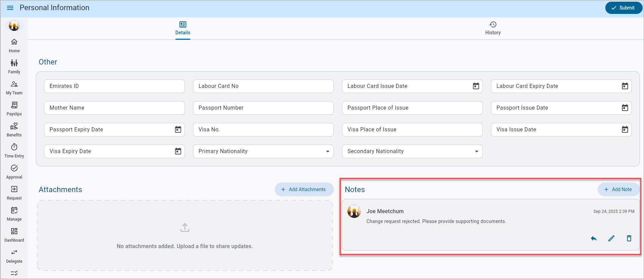
Task: Navigate to the Dashboard sidebar icon
Action: coord(14,235)
